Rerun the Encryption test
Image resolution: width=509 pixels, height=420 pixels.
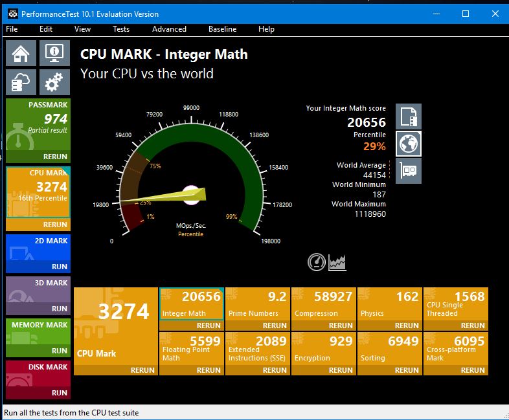(x=324, y=370)
